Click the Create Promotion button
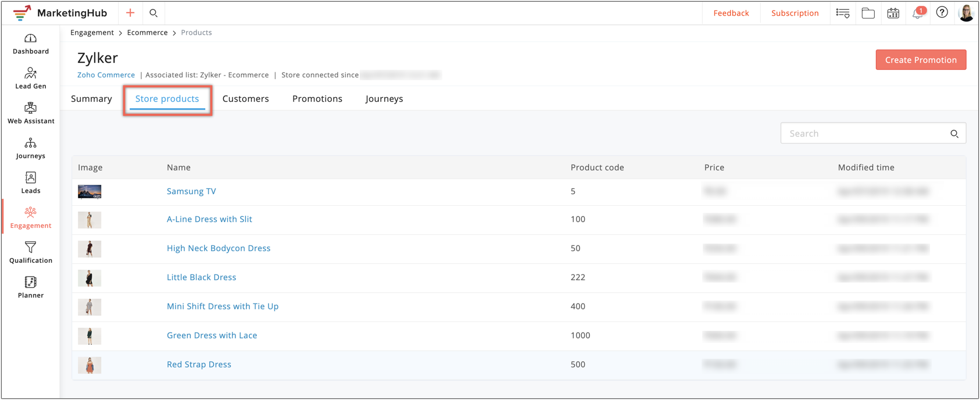 [921, 60]
